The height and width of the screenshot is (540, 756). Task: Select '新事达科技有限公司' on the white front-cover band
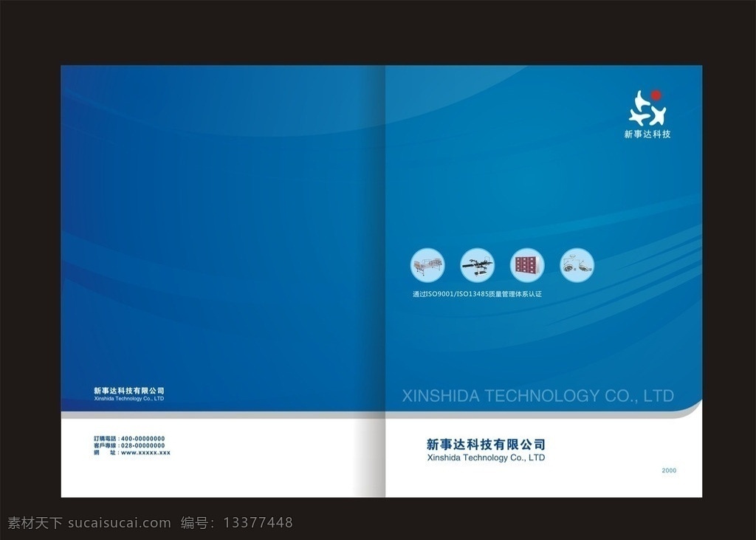486,444
